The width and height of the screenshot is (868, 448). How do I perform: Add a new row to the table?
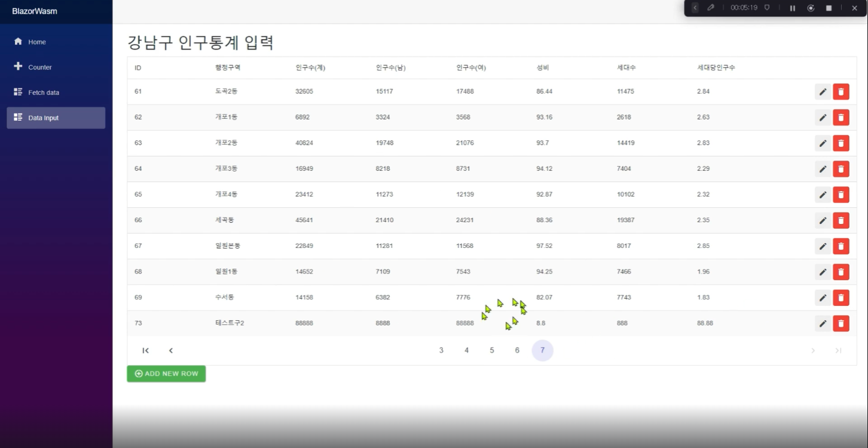coord(166,374)
